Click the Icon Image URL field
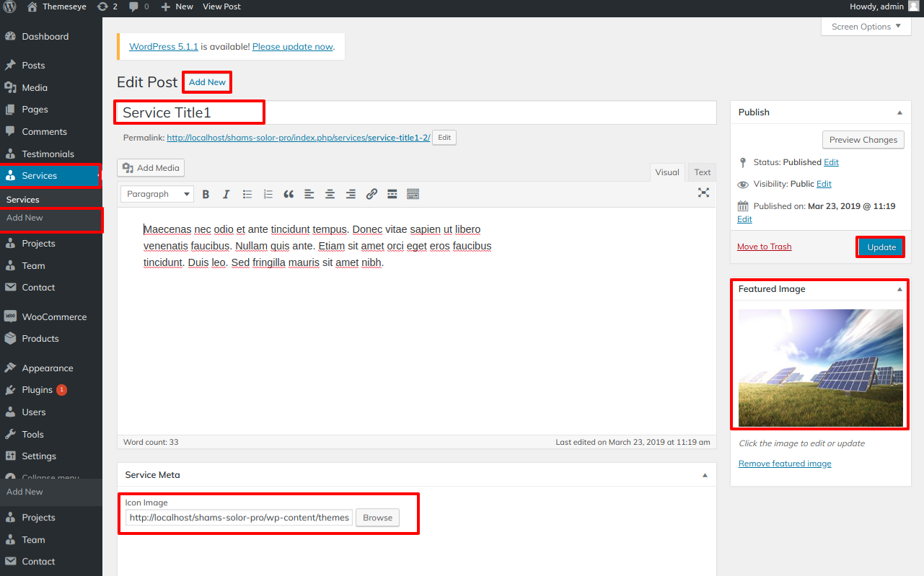The height and width of the screenshot is (576, 924). 239,518
